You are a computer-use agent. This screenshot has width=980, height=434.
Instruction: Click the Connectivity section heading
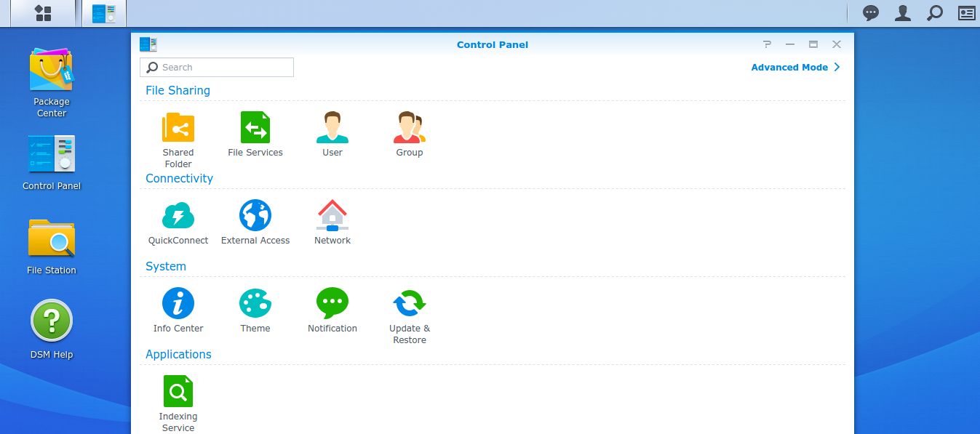pos(179,179)
